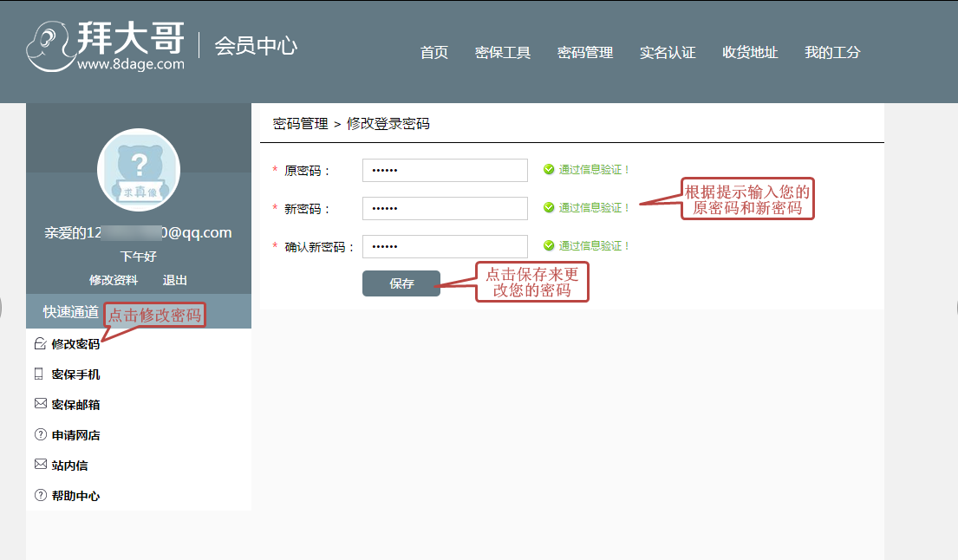Click the 保存 button

(x=401, y=283)
